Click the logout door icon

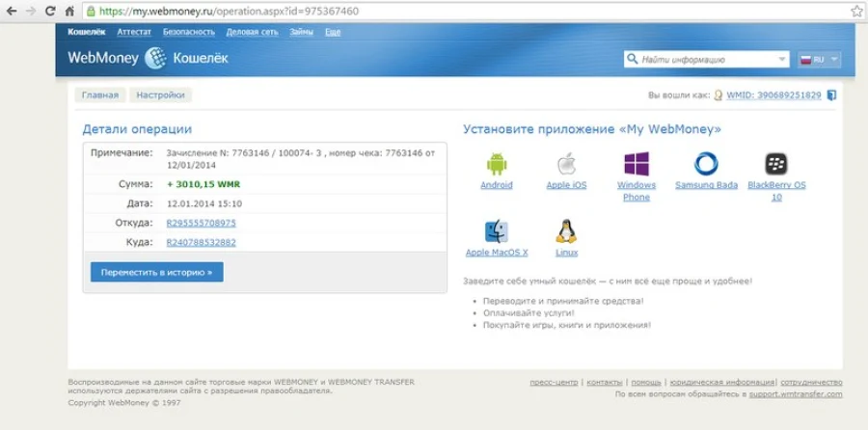coord(831,95)
